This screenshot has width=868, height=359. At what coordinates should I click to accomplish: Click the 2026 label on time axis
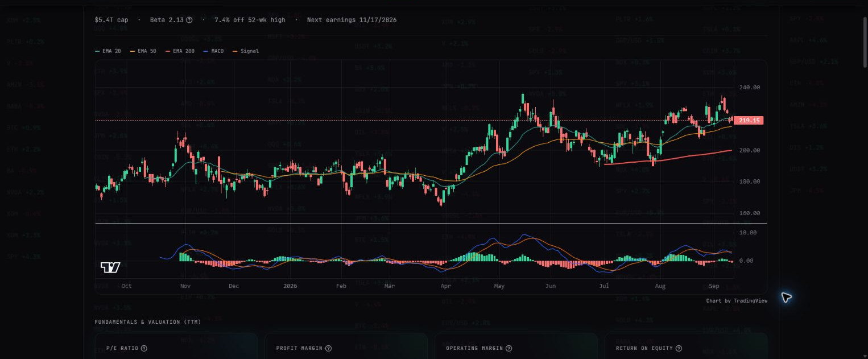coord(291,286)
